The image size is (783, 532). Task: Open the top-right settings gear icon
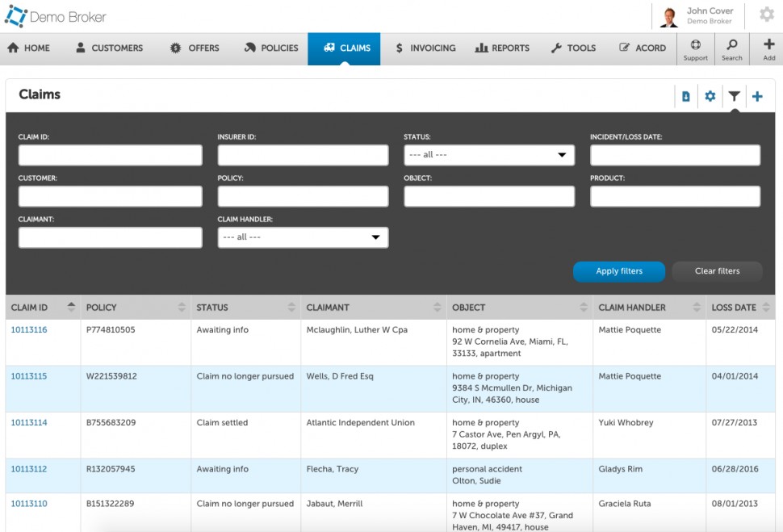767,15
